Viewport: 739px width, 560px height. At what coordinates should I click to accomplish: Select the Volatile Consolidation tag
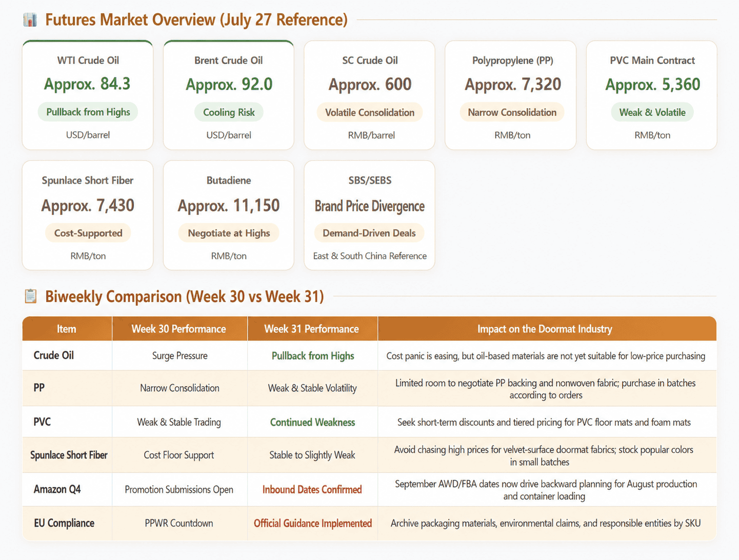click(x=370, y=112)
